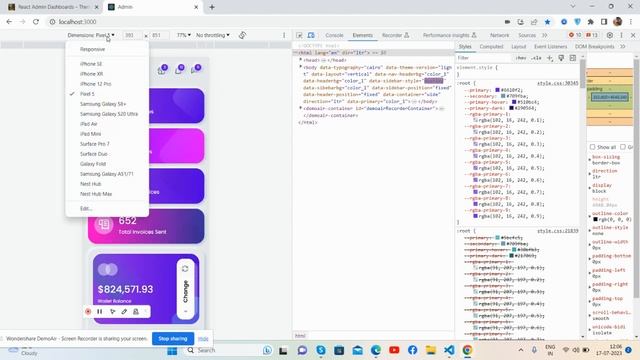Screen dimensions: 640x360
Task: Pause the DemoAir recording
Action: [100, 311]
